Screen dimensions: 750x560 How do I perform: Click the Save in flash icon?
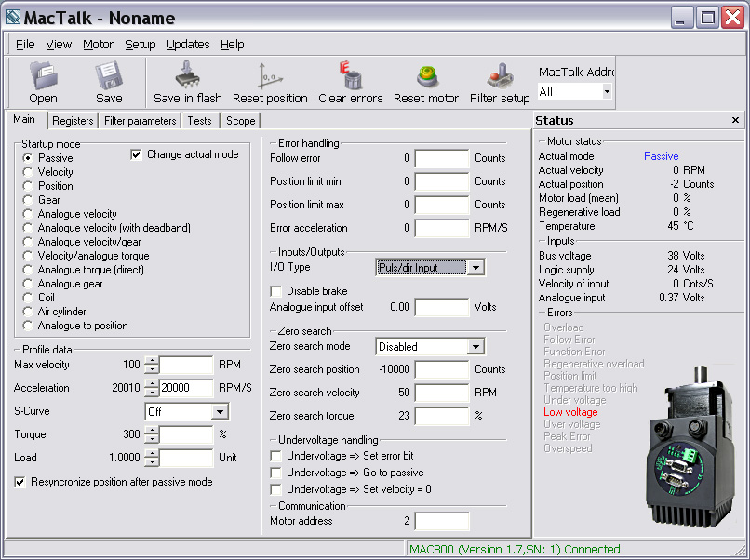coord(188,74)
